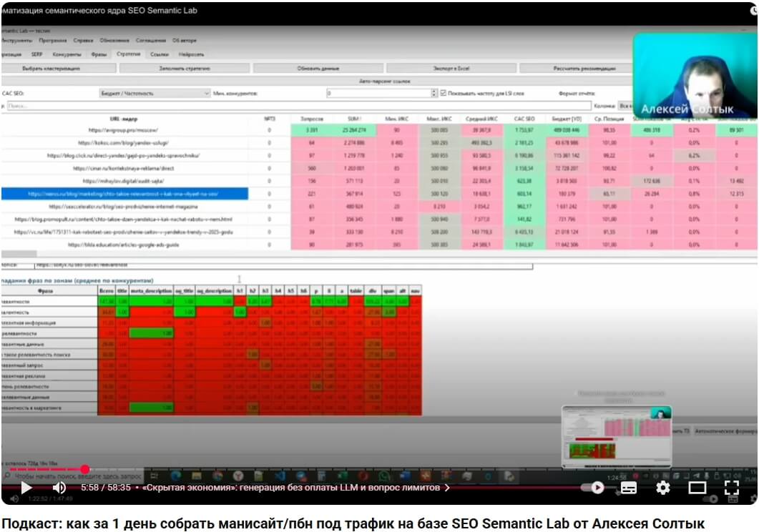Image resolution: width=759 pixels, height=532 pixels.
Task: Mute the video using the speaker icon
Action: (59, 488)
